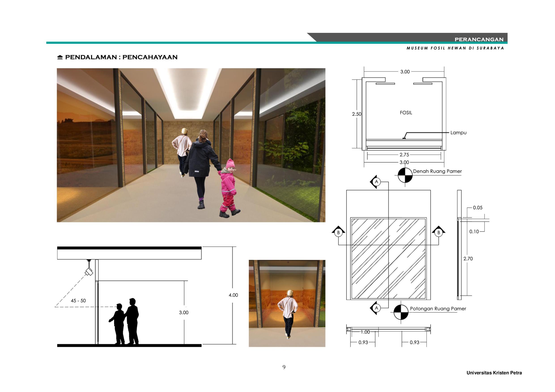Click datum symbol beside Denah Ruang Pamer
Image resolution: width=555 pixels, height=392 pixels.
[405, 175]
